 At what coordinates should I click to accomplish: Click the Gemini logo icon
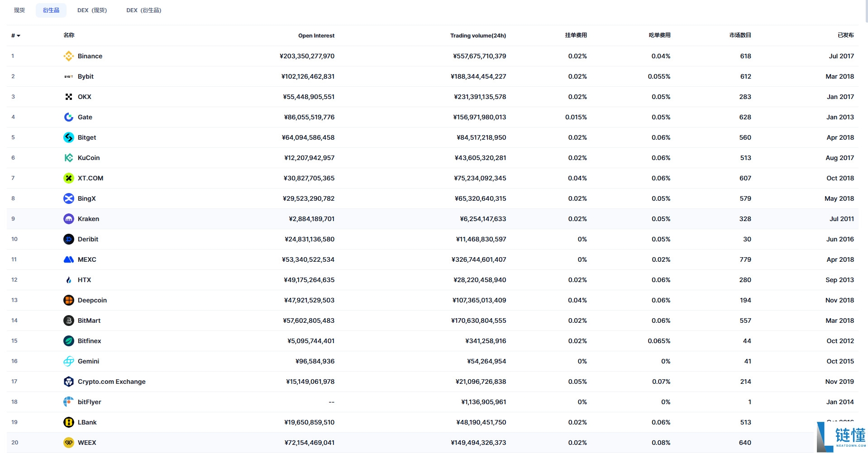pos(68,361)
